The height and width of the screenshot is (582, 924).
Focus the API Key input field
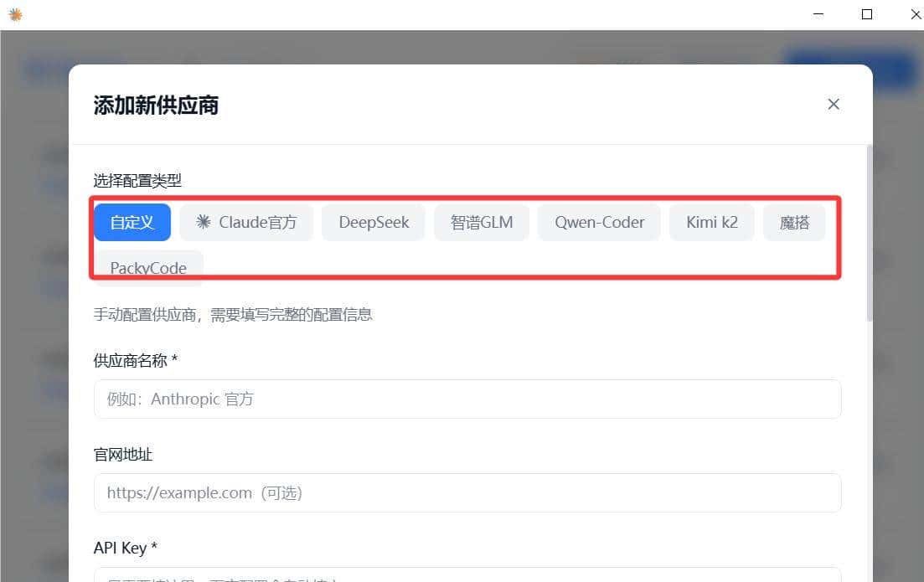tap(467, 576)
